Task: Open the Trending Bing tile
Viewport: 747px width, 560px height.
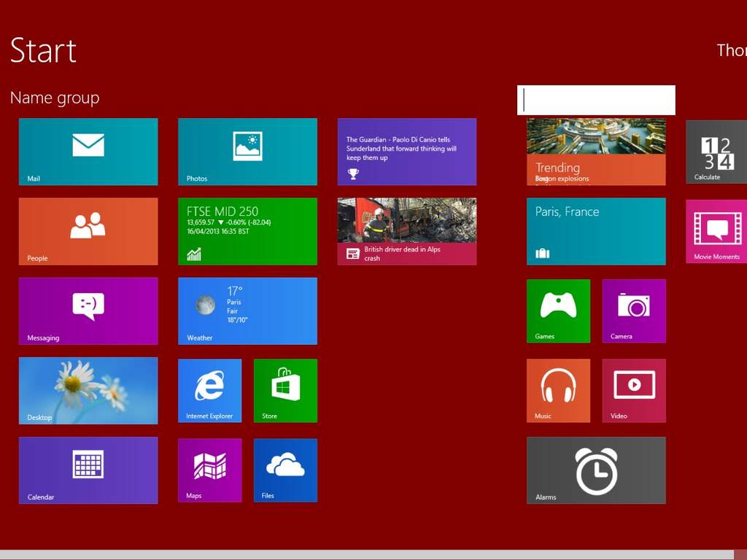Action: click(x=596, y=152)
